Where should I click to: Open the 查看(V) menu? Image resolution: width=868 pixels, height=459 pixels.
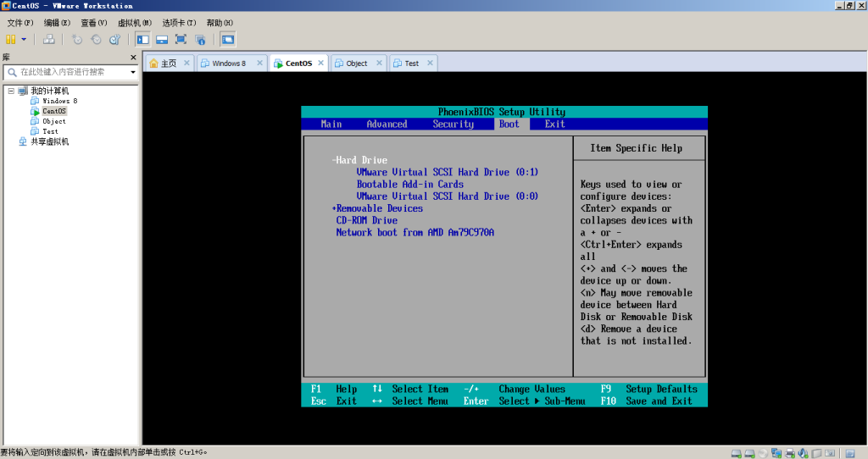[93, 23]
